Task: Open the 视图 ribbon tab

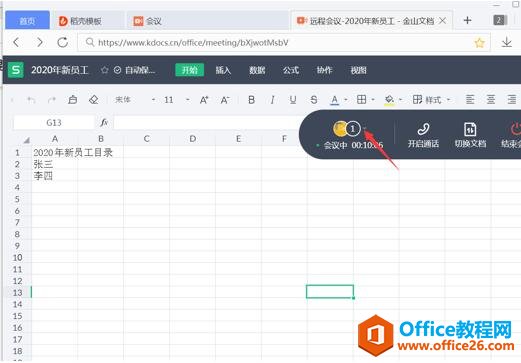Action: pos(358,70)
